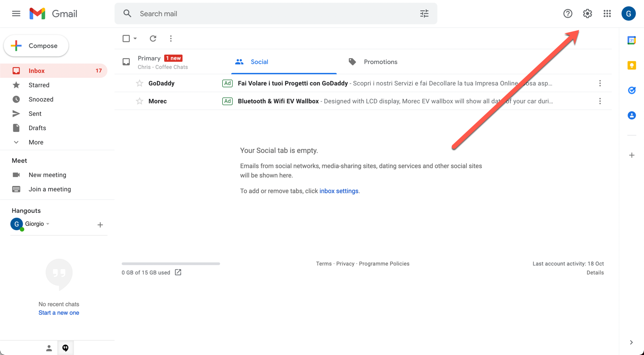Open the Inbox folder

(54, 71)
